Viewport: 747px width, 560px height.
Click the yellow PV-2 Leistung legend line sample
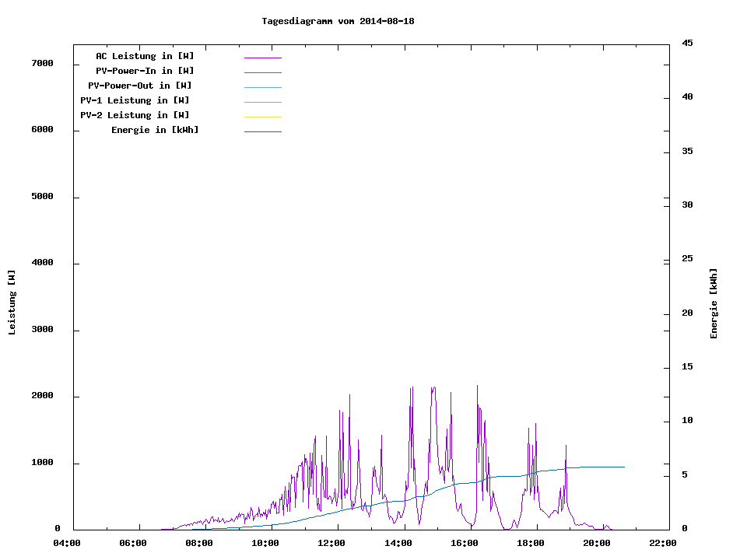[x=262, y=117]
